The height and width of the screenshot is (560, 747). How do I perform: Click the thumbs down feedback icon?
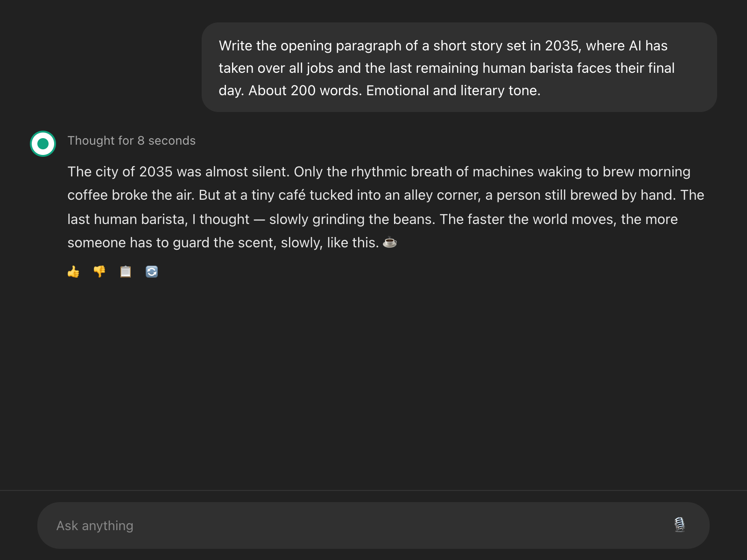coord(99,272)
